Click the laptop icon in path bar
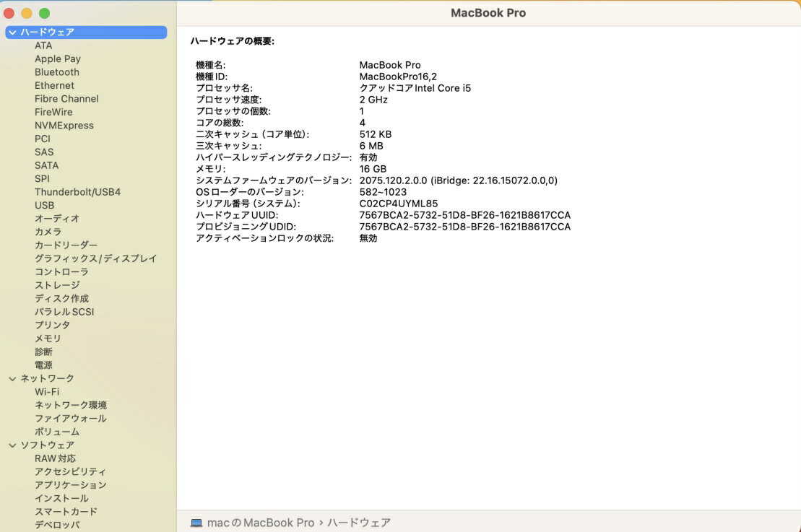 click(x=196, y=523)
